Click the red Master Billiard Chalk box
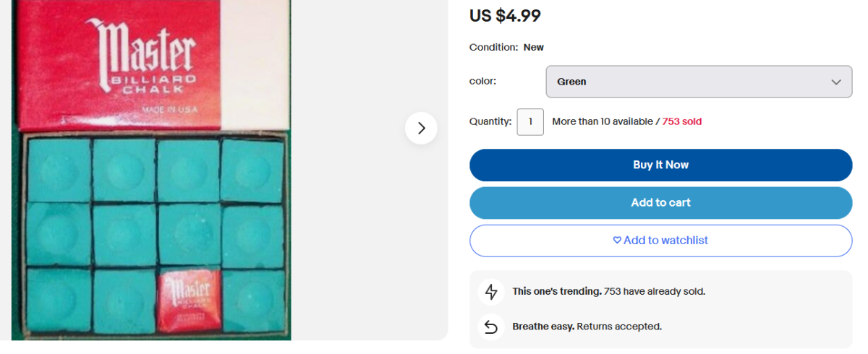Image resolution: width=868 pixels, height=354 pixels. point(145,65)
